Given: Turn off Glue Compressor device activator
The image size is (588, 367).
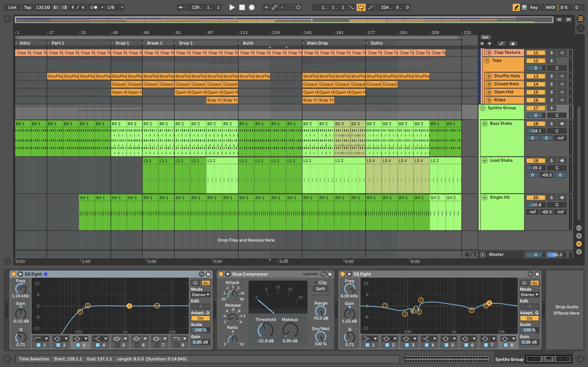Looking at the screenshot, I should click(221, 274).
